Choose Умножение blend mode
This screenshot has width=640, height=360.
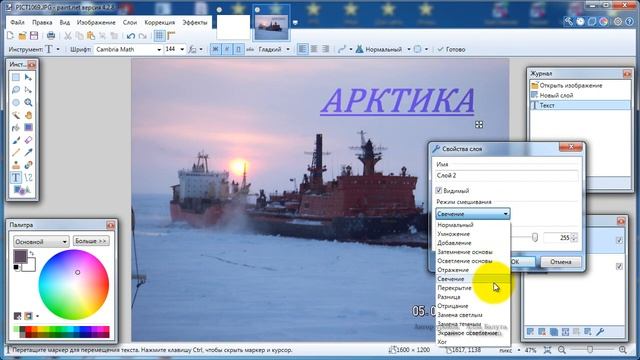click(473, 234)
